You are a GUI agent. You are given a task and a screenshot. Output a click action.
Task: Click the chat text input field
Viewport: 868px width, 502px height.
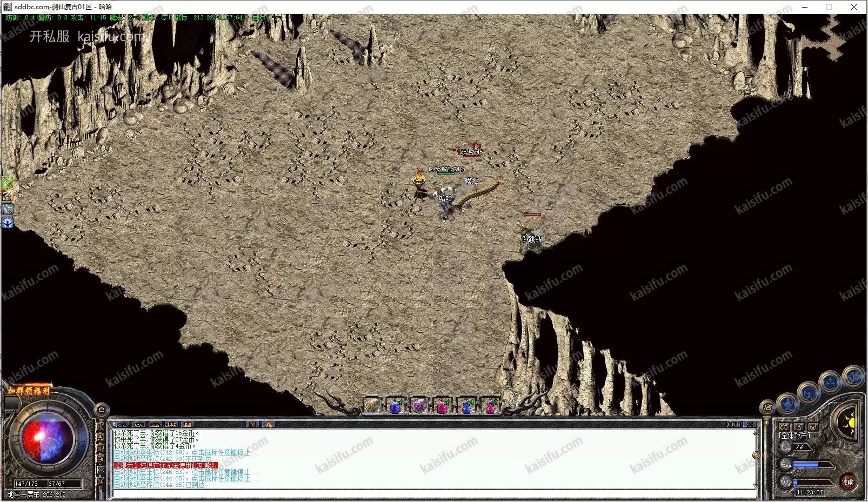coord(434,493)
